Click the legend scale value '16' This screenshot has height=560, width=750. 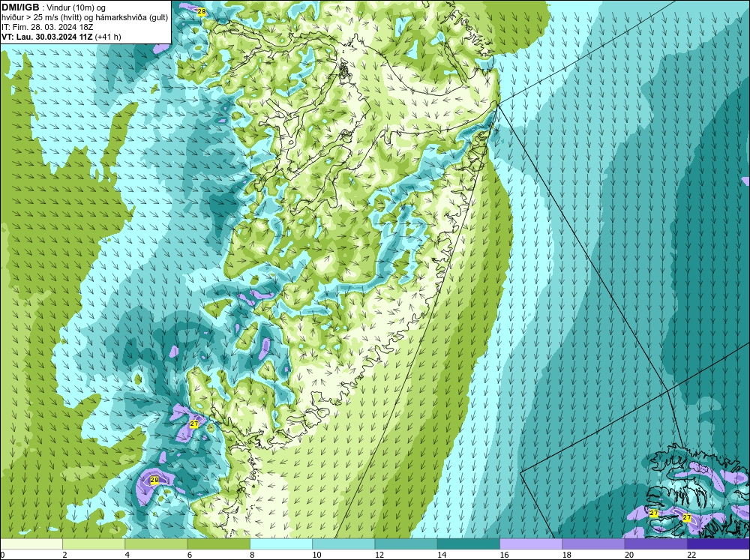coord(504,555)
